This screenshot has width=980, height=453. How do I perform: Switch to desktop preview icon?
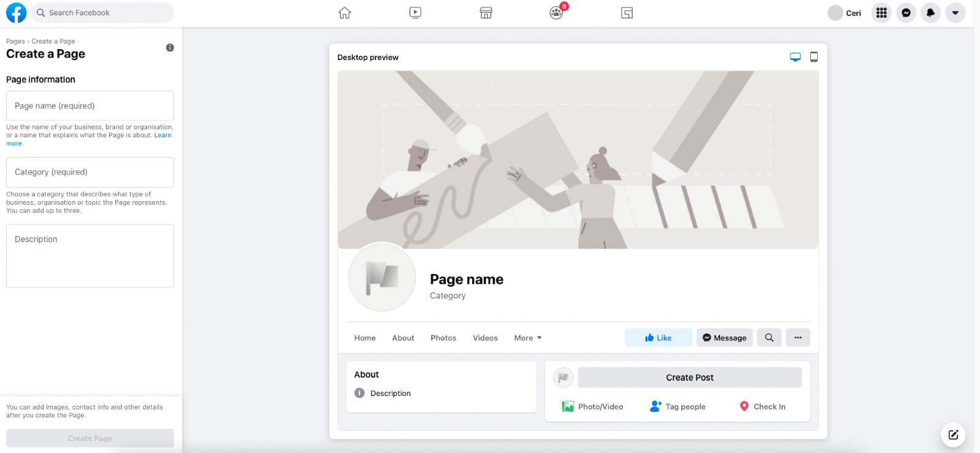(795, 57)
